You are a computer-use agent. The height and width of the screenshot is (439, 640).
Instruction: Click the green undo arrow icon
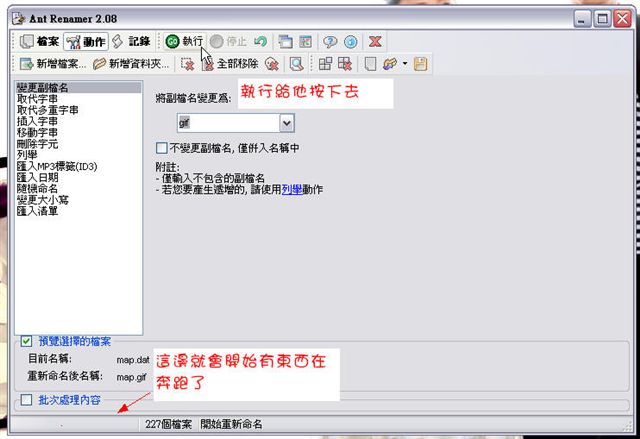(260, 41)
